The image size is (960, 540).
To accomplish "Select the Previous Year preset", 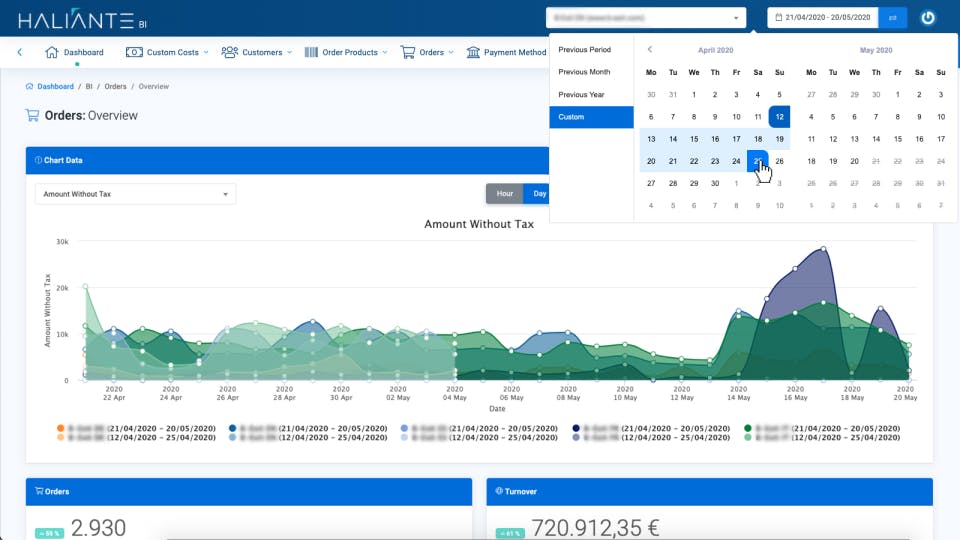I will (x=581, y=94).
